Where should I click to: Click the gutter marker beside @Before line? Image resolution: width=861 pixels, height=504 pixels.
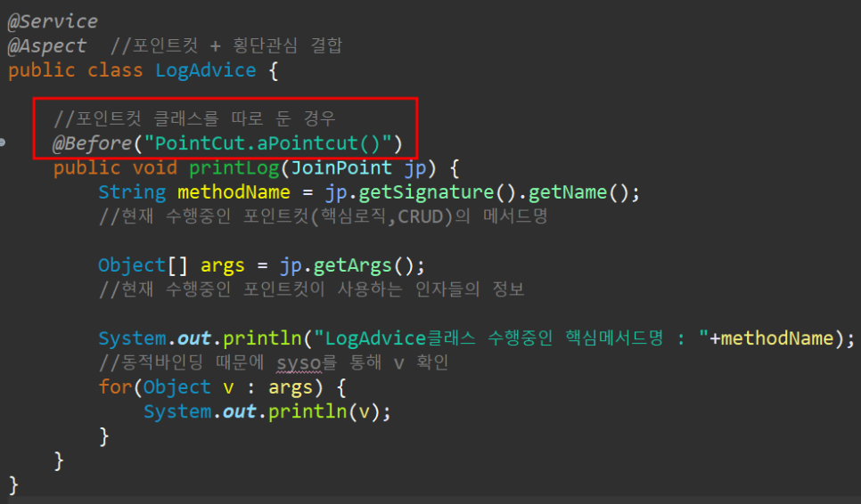[x=3, y=142]
